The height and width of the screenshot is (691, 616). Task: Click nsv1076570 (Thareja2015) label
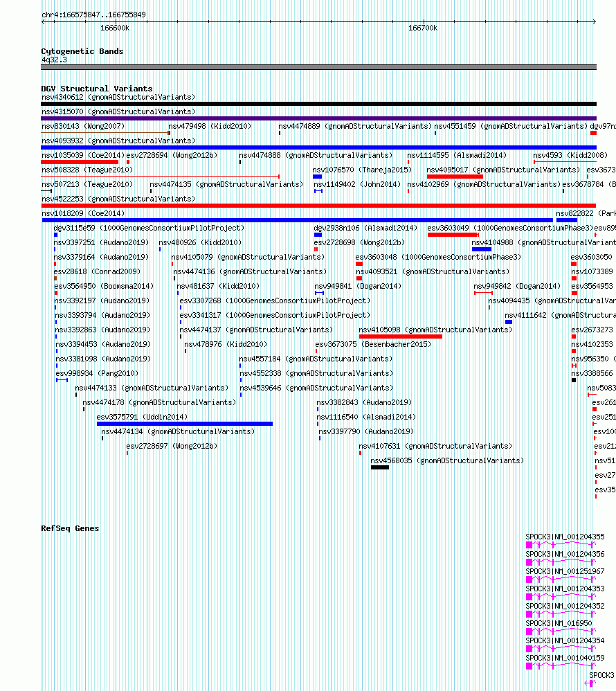pos(362,170)
